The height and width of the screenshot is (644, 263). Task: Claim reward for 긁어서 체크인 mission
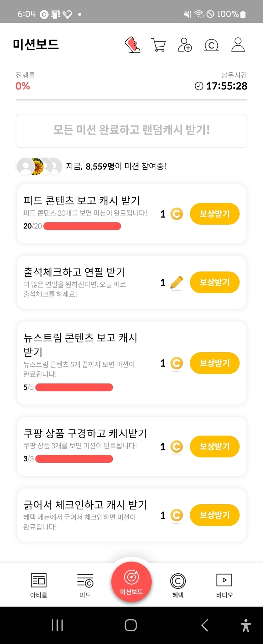pyautogui.click(x=215, y=515)
